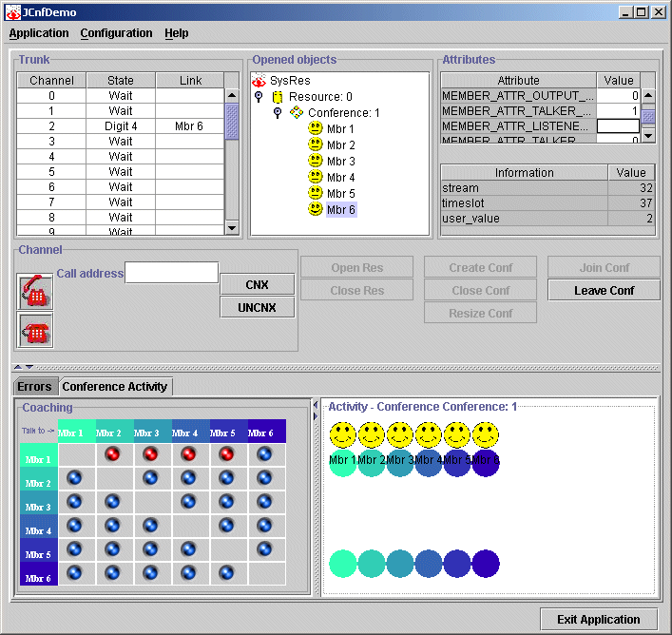Click first smiley face in Activity panel
This screenshot has height=635, width=672.
coord(343,435)
